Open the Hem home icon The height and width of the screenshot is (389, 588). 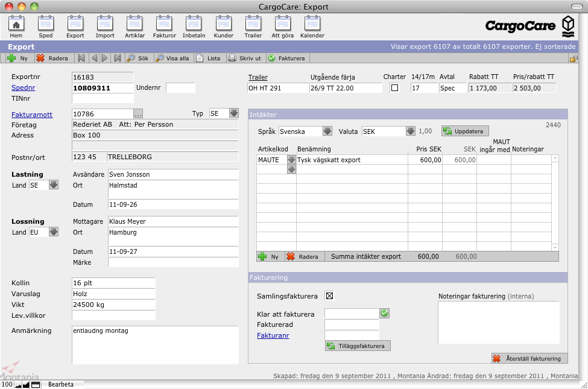point(16,25)
